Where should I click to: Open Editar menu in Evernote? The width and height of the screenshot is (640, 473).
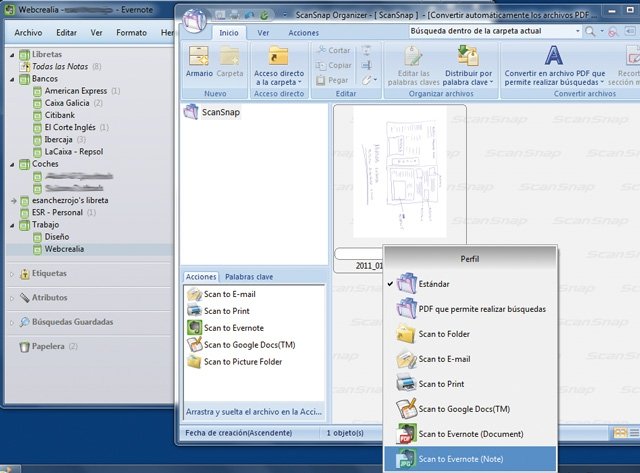(67, 33)
